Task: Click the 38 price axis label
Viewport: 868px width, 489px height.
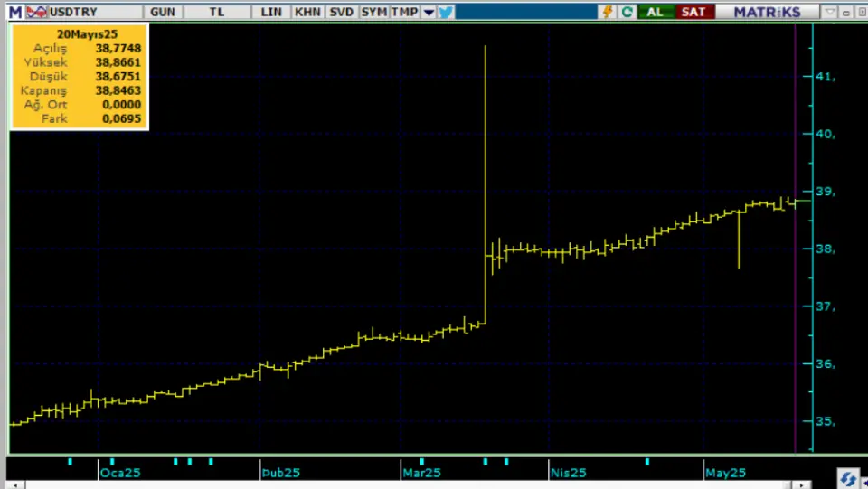Action: [x=826, y=249]
